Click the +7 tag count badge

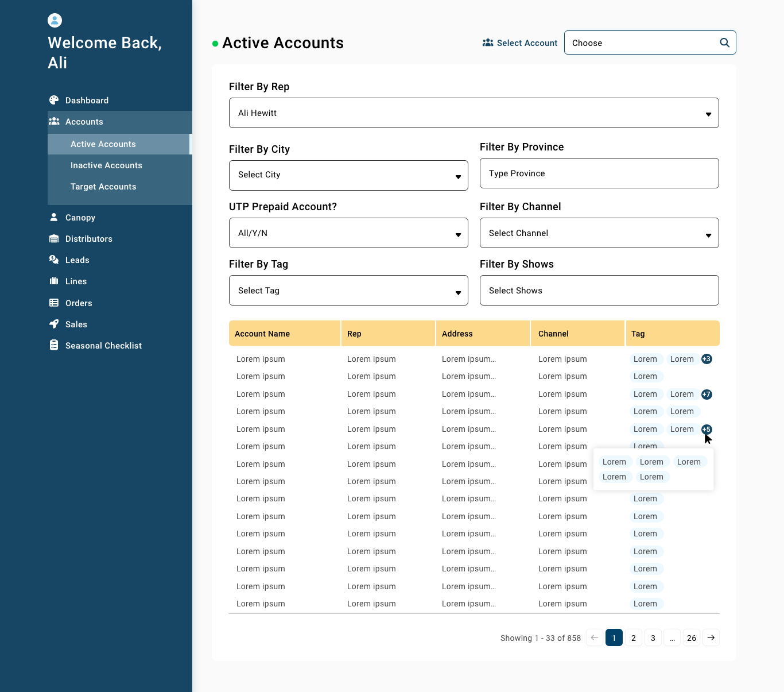pyautogui.click(x=707, y=395)
